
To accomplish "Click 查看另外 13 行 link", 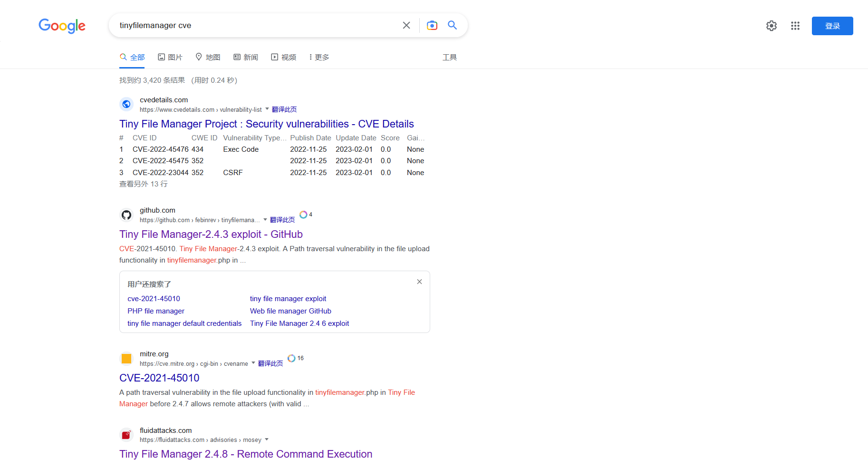I will pos(144,184).
